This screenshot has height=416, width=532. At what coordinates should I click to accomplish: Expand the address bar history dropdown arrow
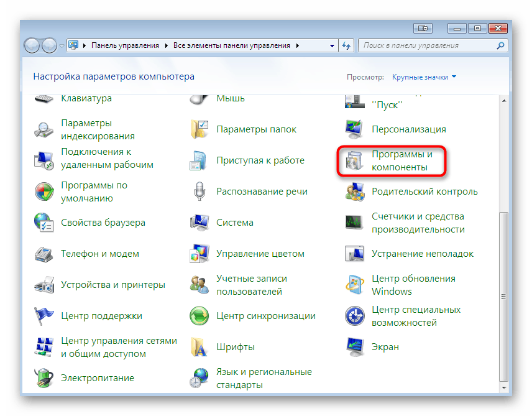(x=332, y=45)
